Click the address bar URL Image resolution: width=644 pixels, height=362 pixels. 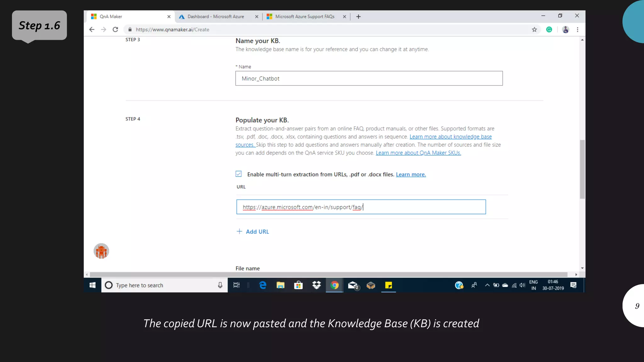(x=172, y=30)
